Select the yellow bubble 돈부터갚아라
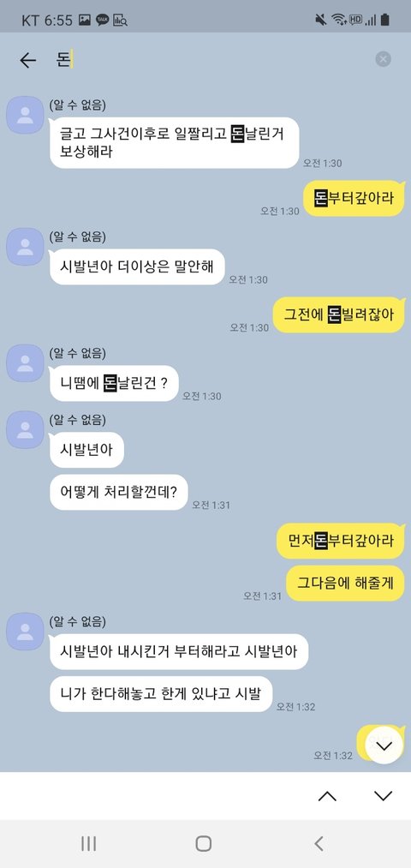This screenshot has width=411, height=868. 354,198
